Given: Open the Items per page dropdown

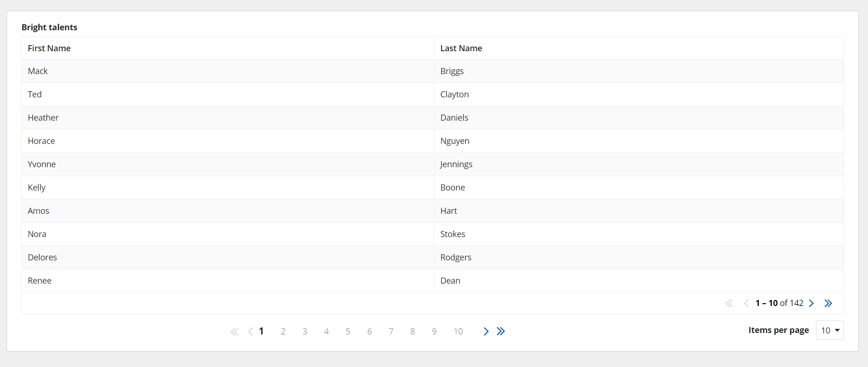Looking at the screenshot, I should tap(829, 330).
